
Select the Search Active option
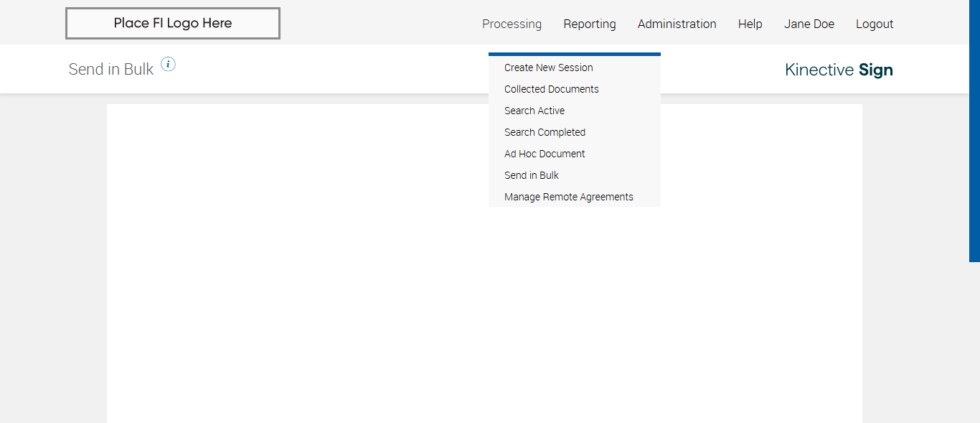[x=534, y=111]
